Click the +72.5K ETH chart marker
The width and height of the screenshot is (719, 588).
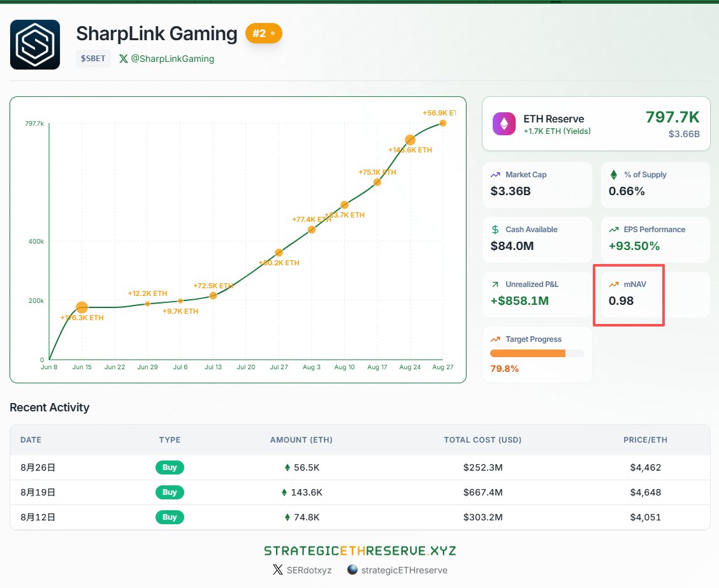pyautogui.click(x=214, y=296)
